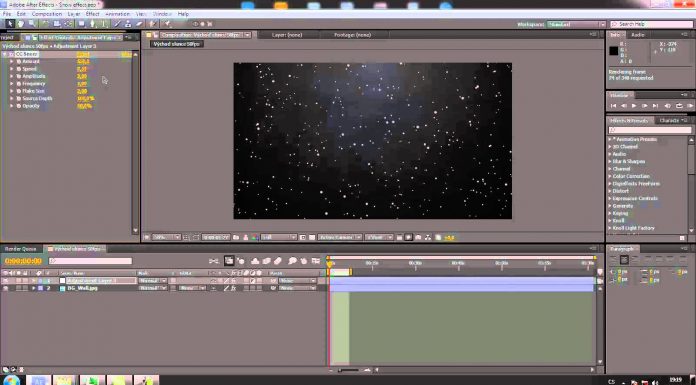Select the Brush tool
Screen dimensions: 696x385
coord(117,24)
